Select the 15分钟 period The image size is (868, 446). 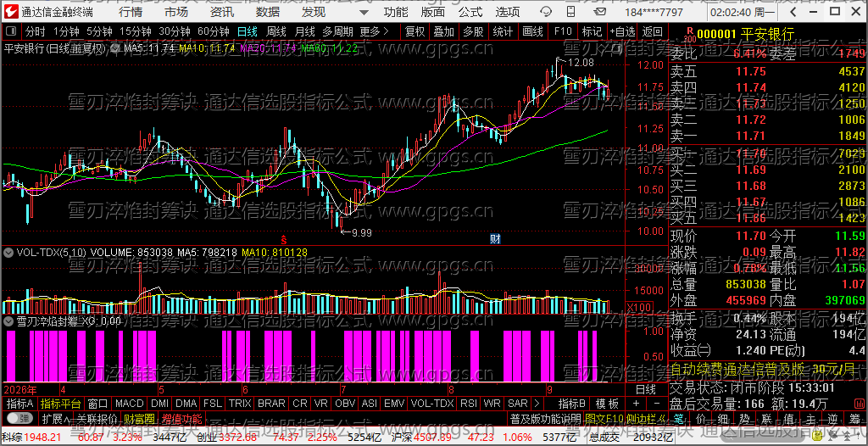pos(135,31)
